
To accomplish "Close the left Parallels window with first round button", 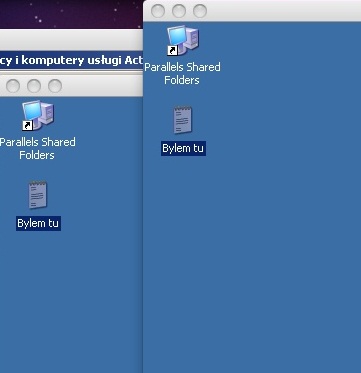I will (13, 86).
